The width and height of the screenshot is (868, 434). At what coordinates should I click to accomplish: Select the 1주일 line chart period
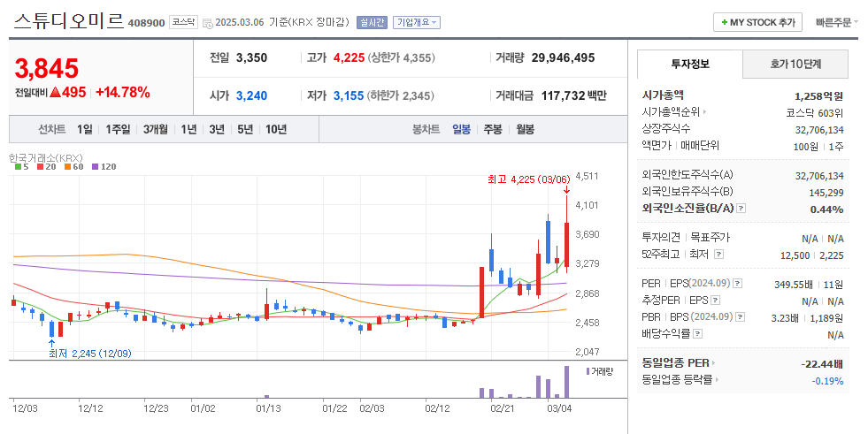point(118,129)
